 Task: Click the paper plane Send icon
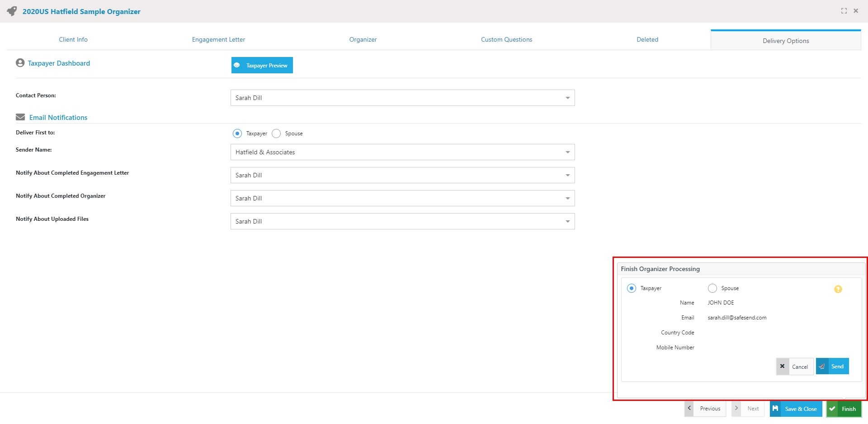[x=822, y=367]
